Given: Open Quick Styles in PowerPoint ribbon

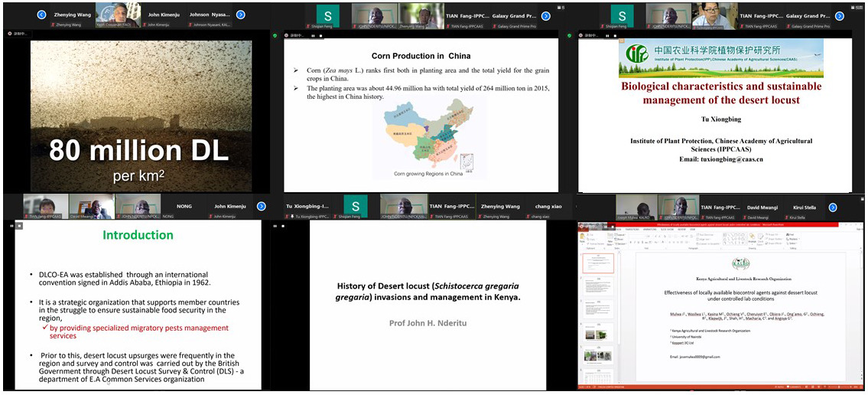Looking at the screenshot, I should (x=761, y=238).
